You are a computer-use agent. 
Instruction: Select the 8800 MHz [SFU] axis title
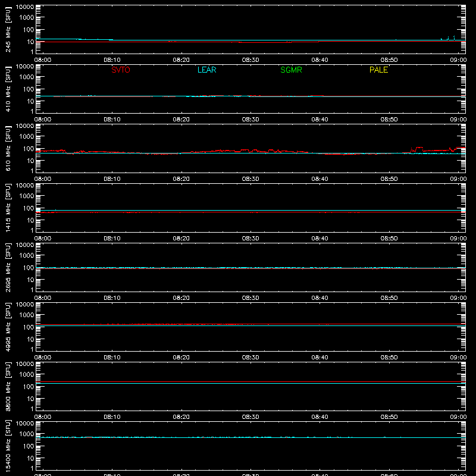click(x=8, y=386)
